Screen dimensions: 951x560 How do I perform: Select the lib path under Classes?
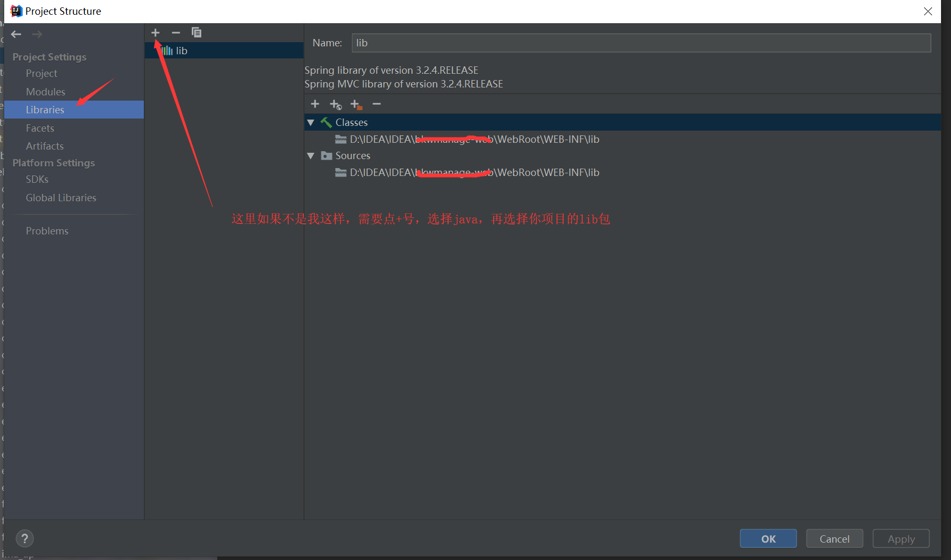tap(474, 139)
